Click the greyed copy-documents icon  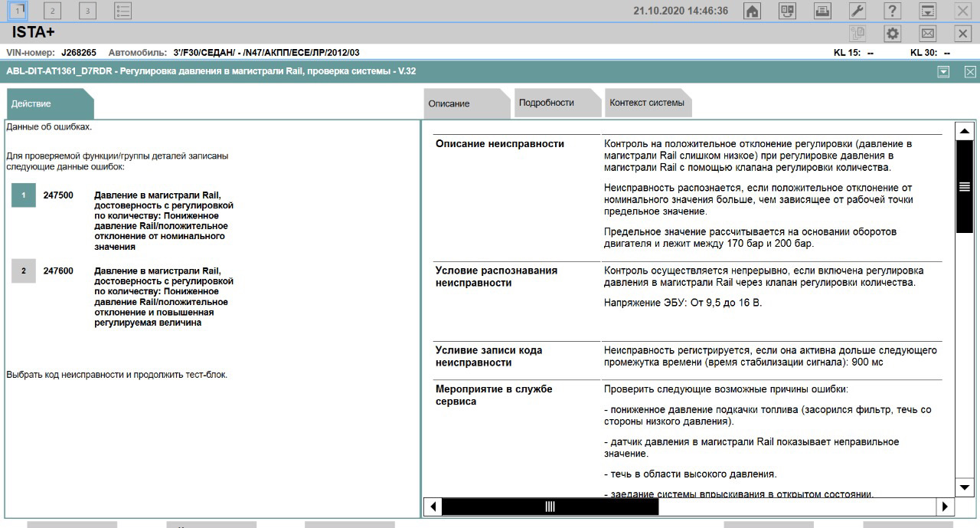tap(857, 34)
